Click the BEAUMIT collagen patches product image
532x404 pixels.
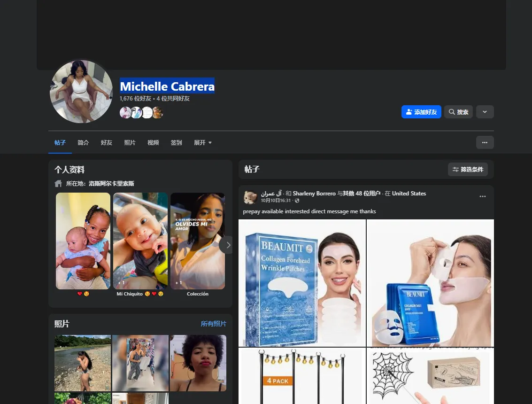coord(301,283)
